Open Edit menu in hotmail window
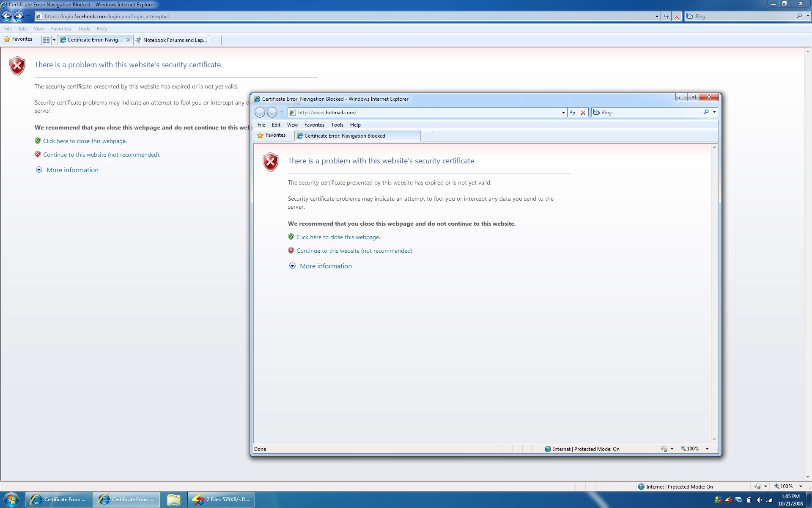 point(276,125)
